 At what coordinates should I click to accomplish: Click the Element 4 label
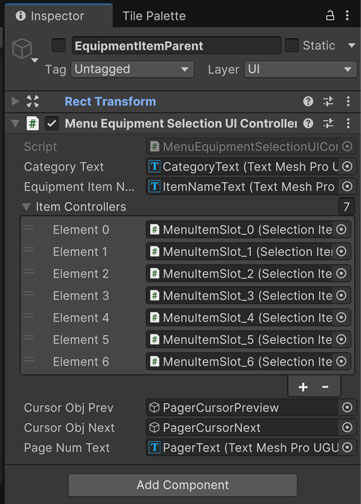tap(81, 318)
